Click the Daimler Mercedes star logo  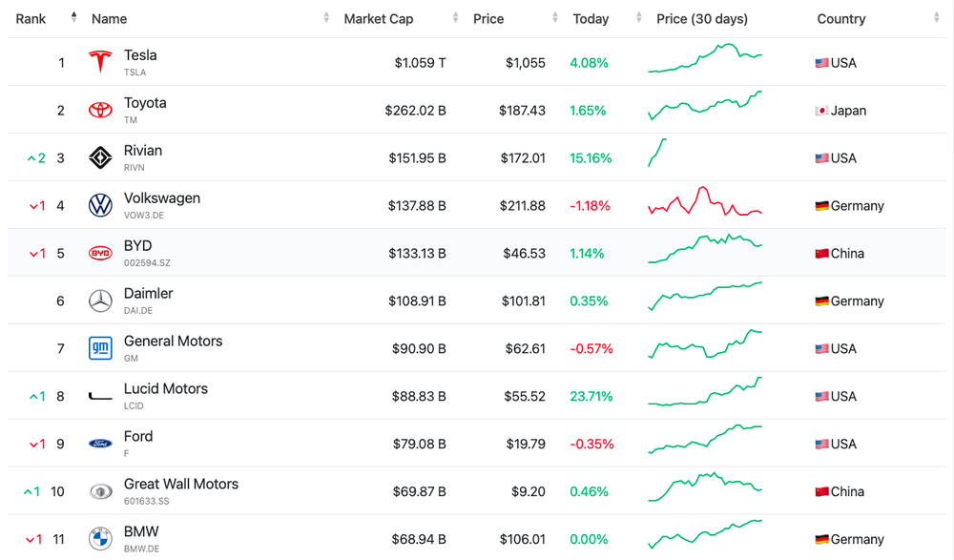click(x=100, y=301)
